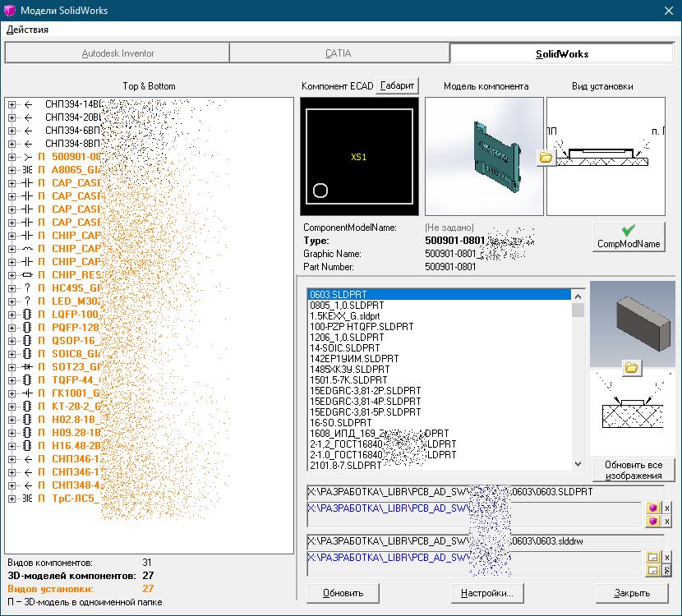Expand the CHIP_RES tree node
The image size is (682, 616).
click(x=12, y=275)
